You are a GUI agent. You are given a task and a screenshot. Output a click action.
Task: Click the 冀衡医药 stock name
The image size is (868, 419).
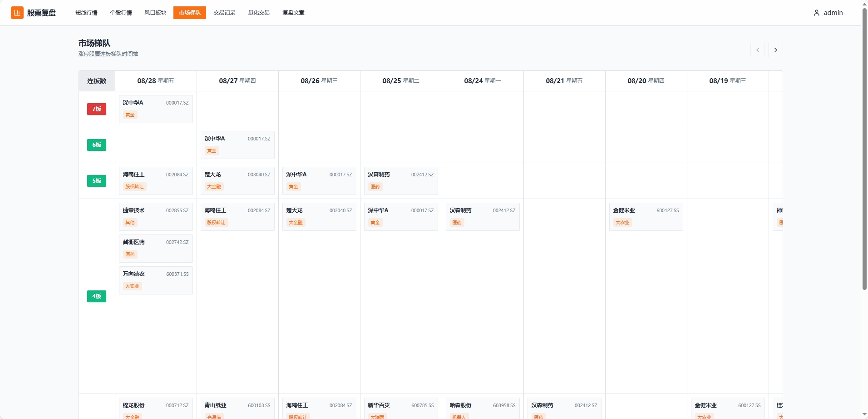(x=134, y=242)
